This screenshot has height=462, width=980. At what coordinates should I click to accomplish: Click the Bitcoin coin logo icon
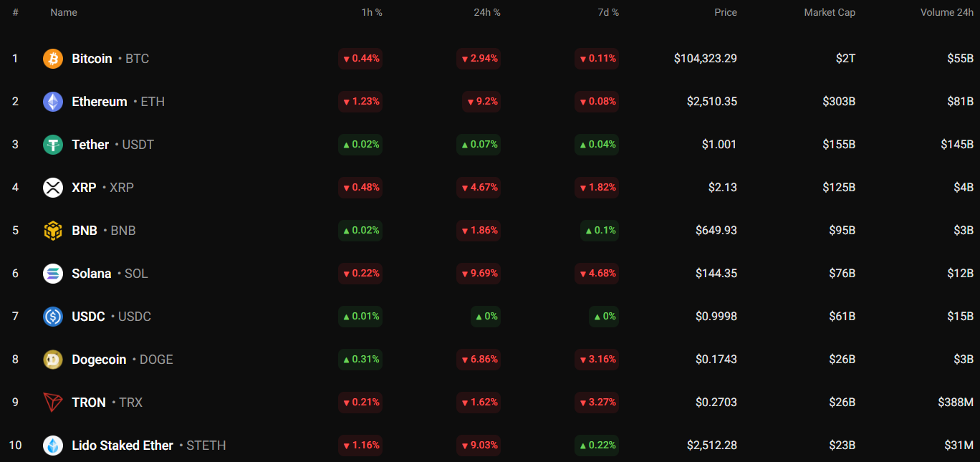[53, 59]
